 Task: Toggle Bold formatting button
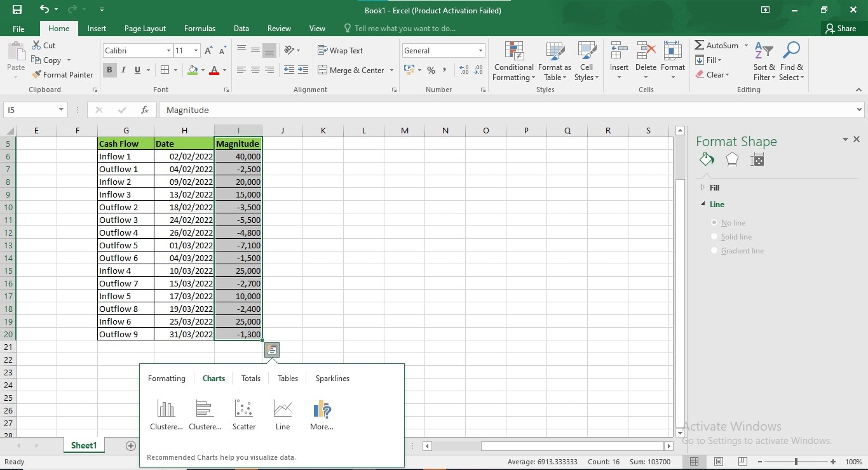(x=109, y=70)
